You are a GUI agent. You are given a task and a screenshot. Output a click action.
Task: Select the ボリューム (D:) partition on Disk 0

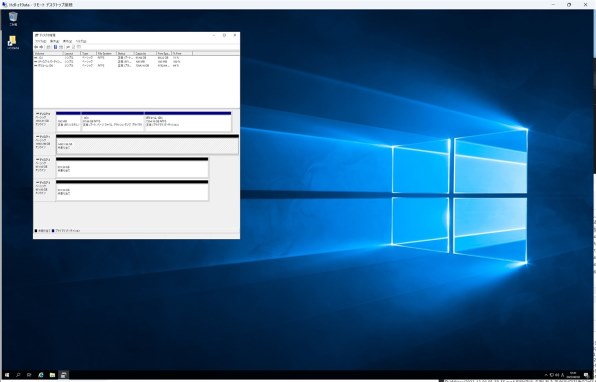point(188,122)
